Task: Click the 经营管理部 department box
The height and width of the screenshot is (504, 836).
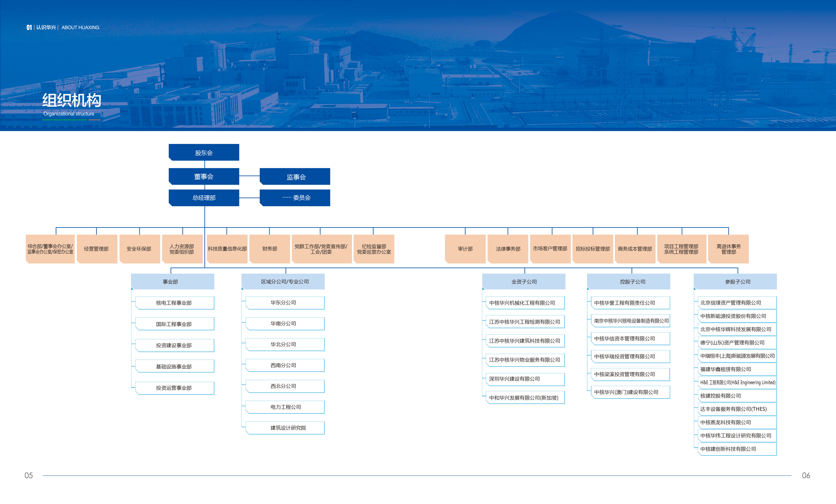Action: pyautogui.click(x=97, y=249)
